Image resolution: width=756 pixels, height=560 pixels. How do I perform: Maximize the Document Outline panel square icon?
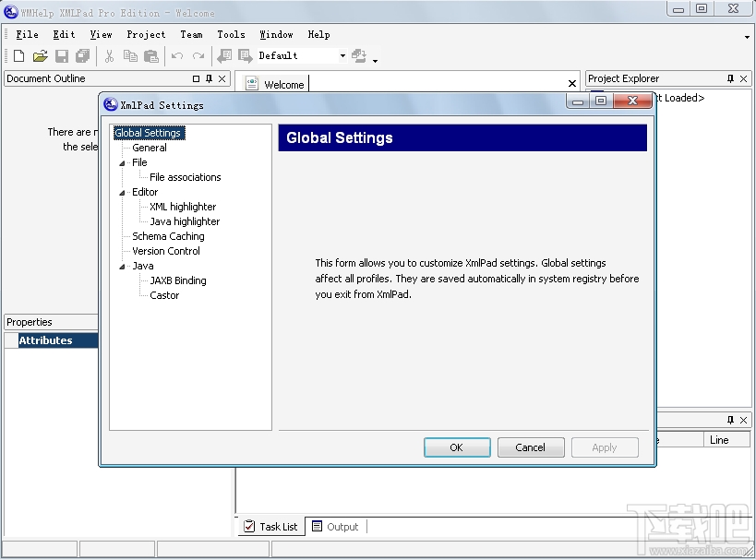pos(196,78)
